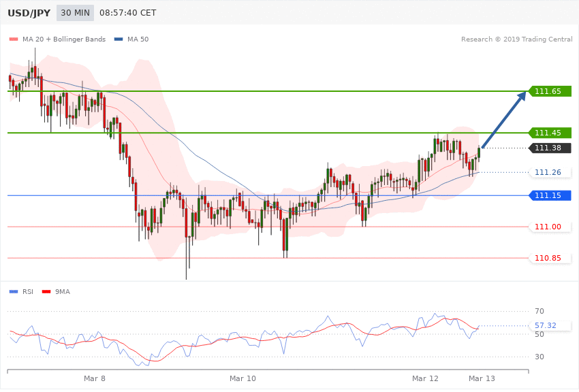Select the 30 MIN timeframe badge
579x392 pixels.
[x=76, y=13]
